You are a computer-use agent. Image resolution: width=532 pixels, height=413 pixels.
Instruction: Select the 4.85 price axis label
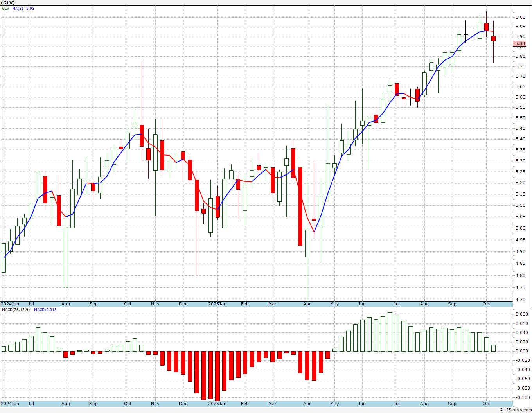tap(520, 264)
